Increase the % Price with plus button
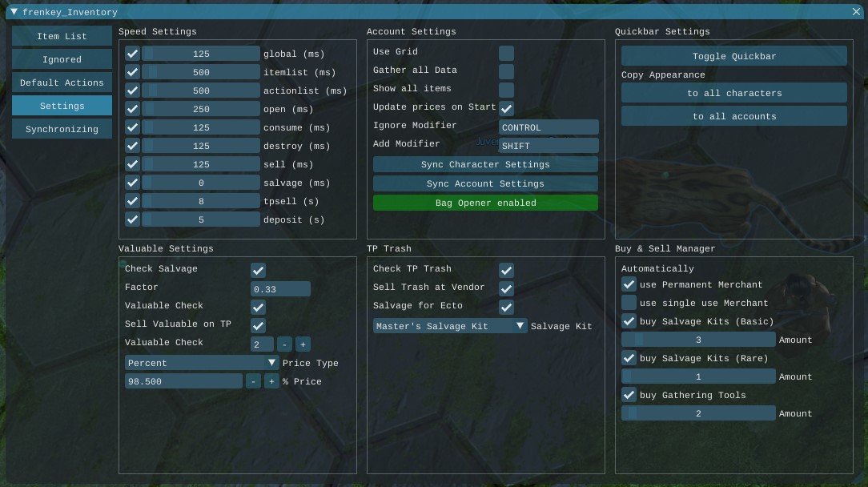868x487 pixels. coord(271,381)
